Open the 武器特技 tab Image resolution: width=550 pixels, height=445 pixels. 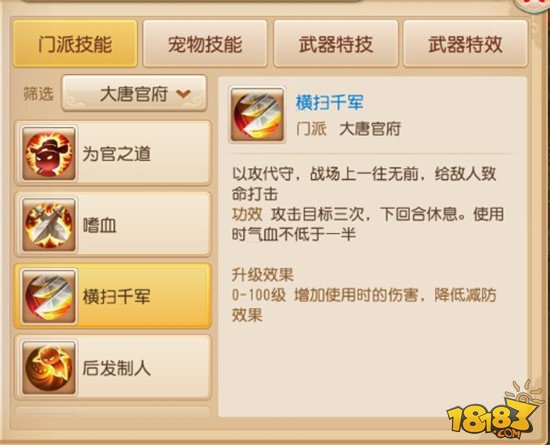(336, 44)
